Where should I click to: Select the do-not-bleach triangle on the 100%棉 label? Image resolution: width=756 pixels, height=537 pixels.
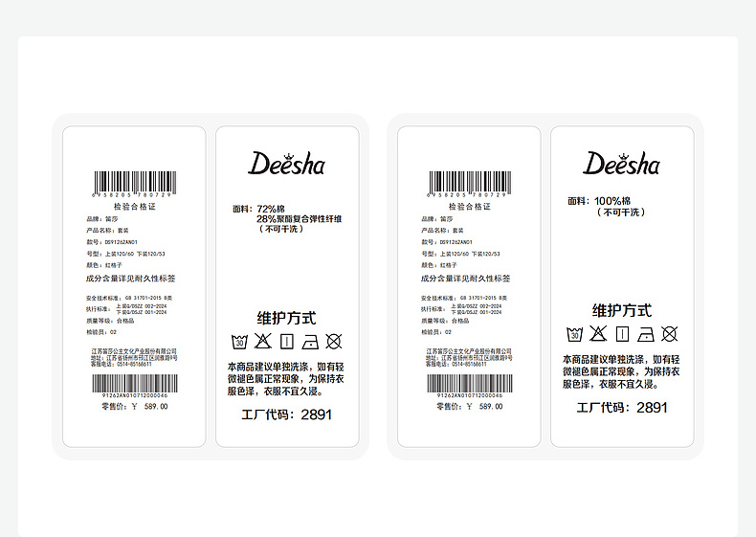598,333
